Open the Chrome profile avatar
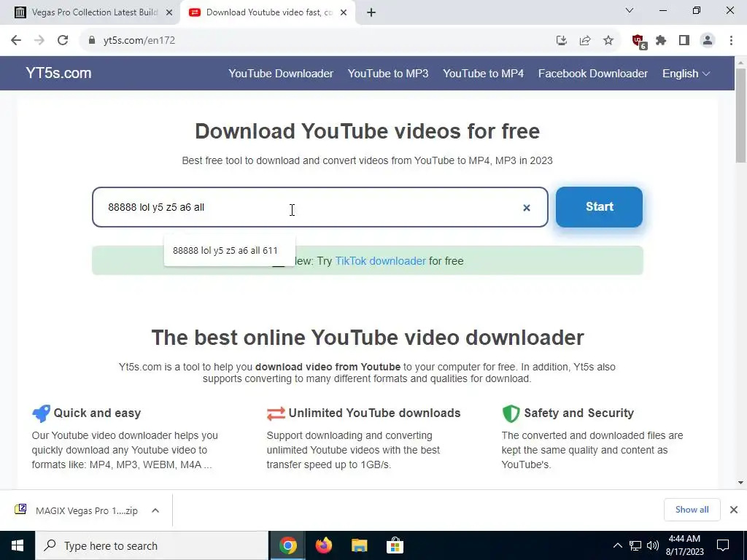 tap(708, 41)
